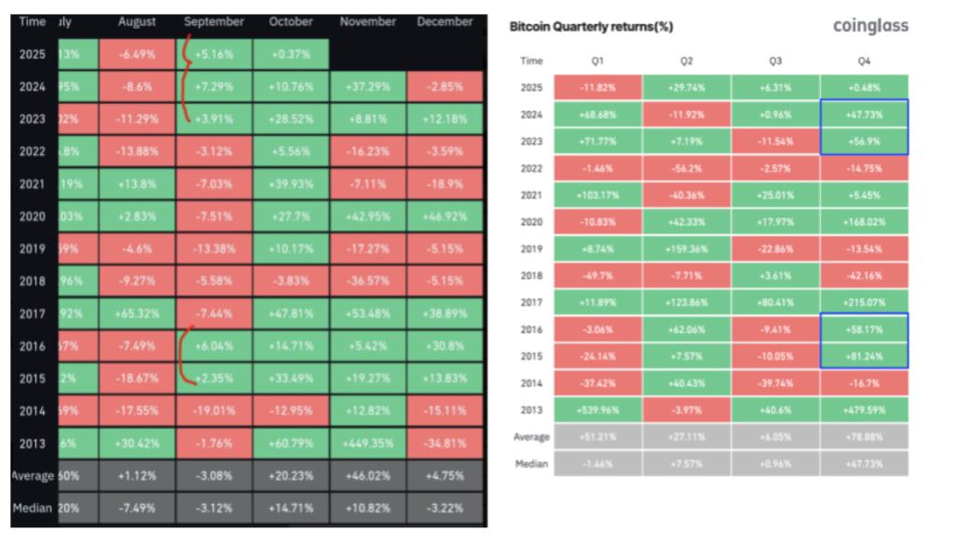Click the +168.02% Q4 2020 cell
This screenshot has width=980, height=557.
[864, 222]
